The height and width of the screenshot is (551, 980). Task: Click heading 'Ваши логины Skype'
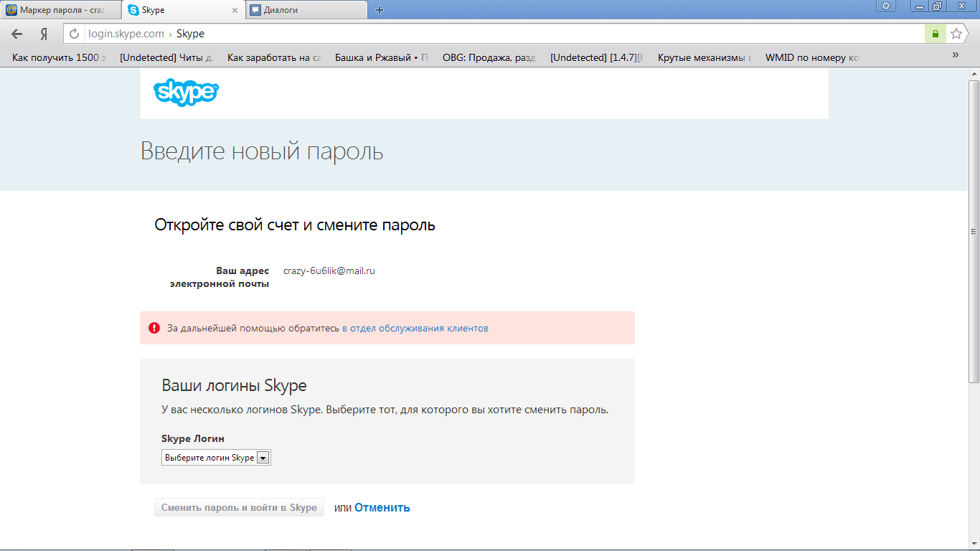pyautogui.click(x=235, y=385)
